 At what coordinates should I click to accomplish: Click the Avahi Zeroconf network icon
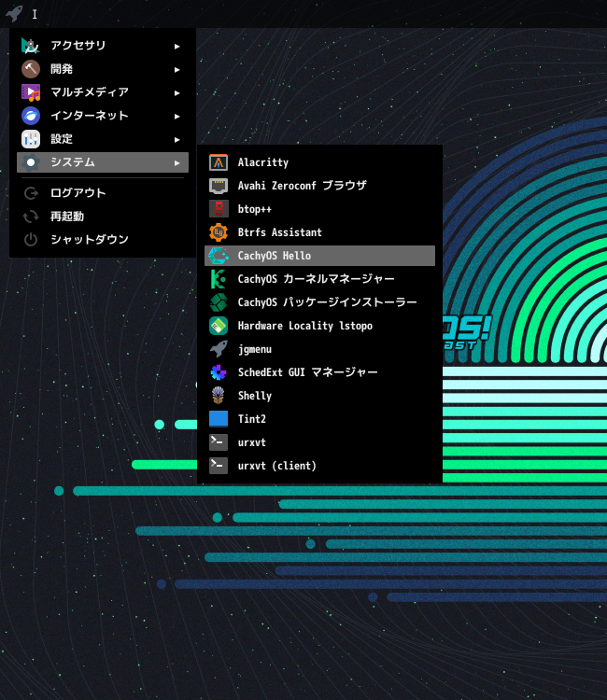tap(219, 186)
